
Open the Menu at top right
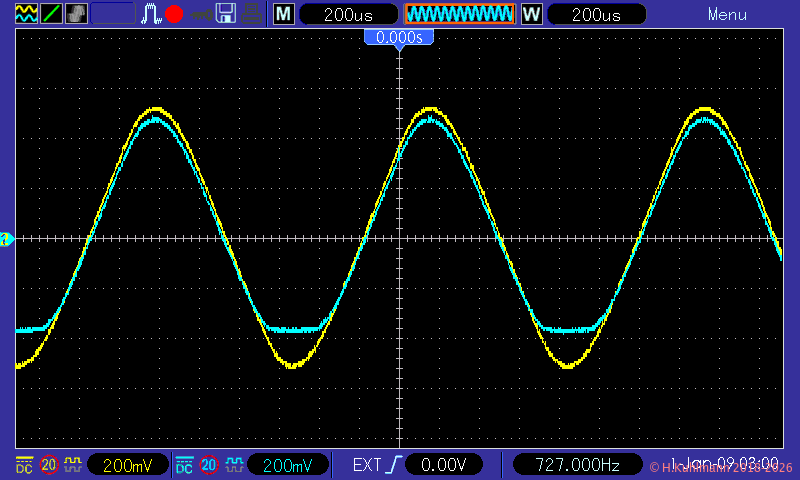pos(727,14)
